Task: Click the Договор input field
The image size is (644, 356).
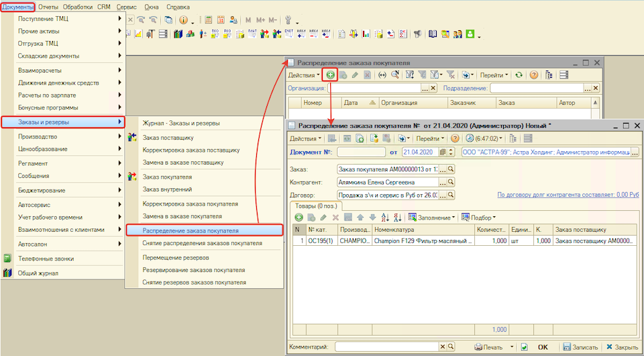Action: [x=388, y=195]
